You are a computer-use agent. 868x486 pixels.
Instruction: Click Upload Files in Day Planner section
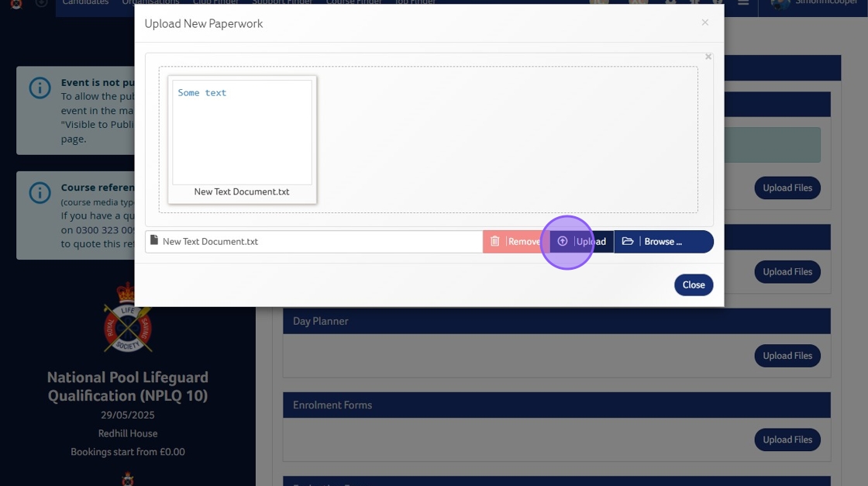787,355
